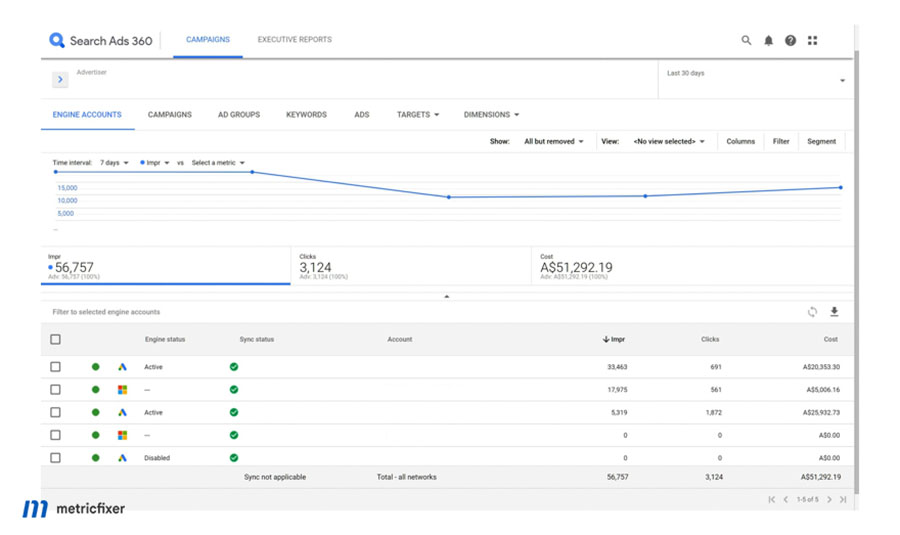Go to the next page arrow
The width and height of the screenshot is (900, 535).
(829, 499)
